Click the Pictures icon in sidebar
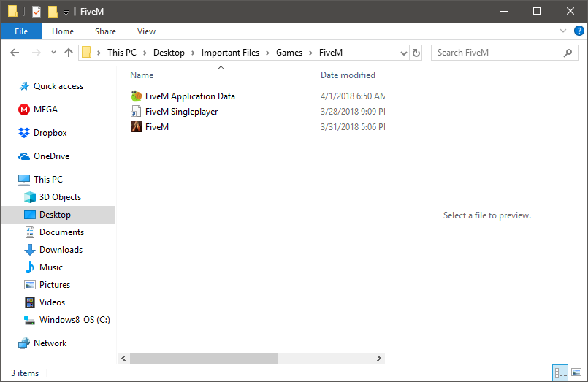 pyautogui.click(x=30, y=285)
